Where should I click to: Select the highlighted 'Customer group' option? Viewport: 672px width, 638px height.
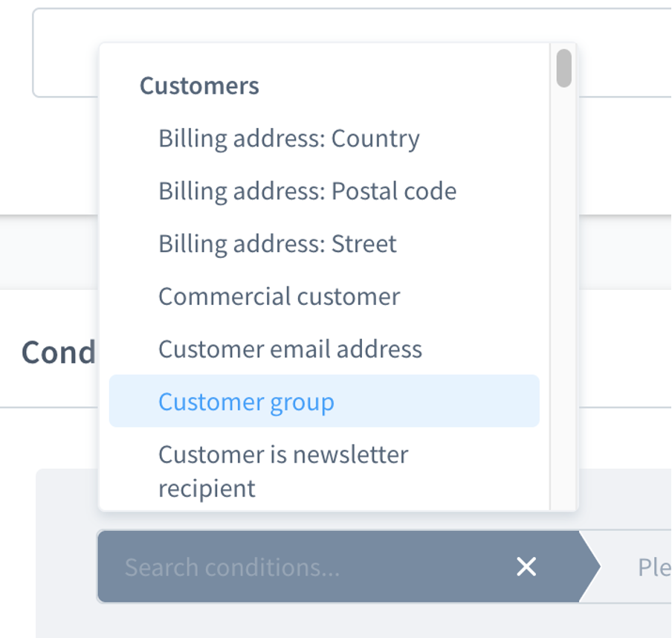point(324,402)
